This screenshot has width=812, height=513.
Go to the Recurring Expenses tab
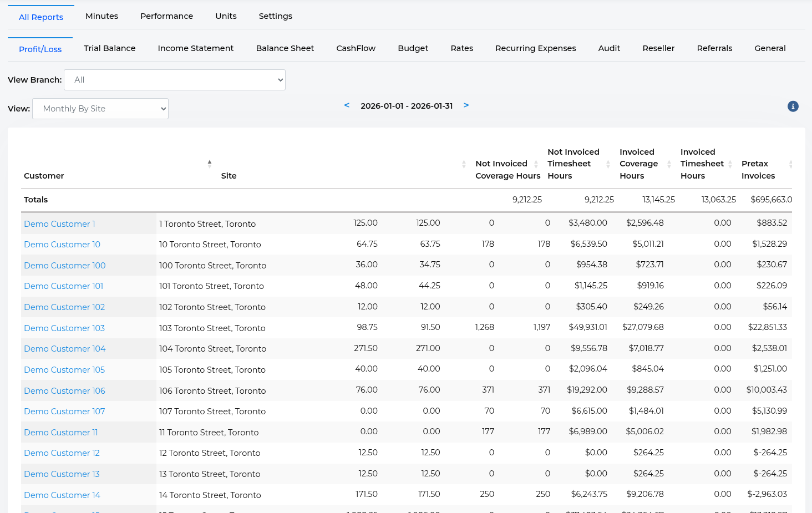coord(535,48)
